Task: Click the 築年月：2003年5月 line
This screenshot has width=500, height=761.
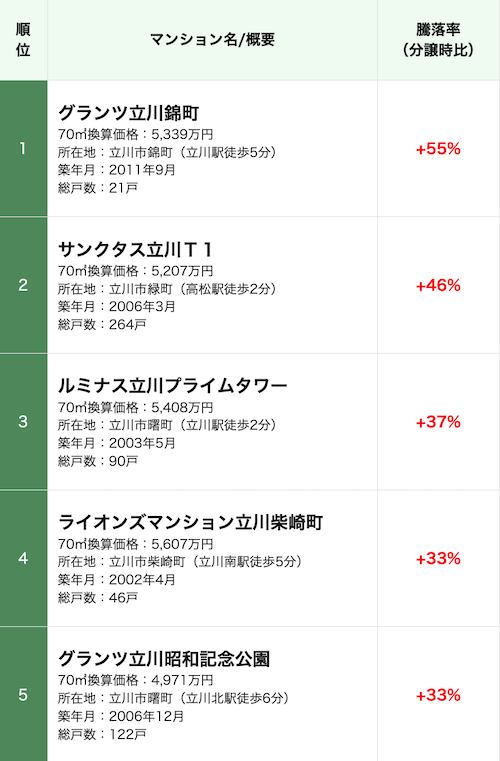Action: (x=117, y=443)
